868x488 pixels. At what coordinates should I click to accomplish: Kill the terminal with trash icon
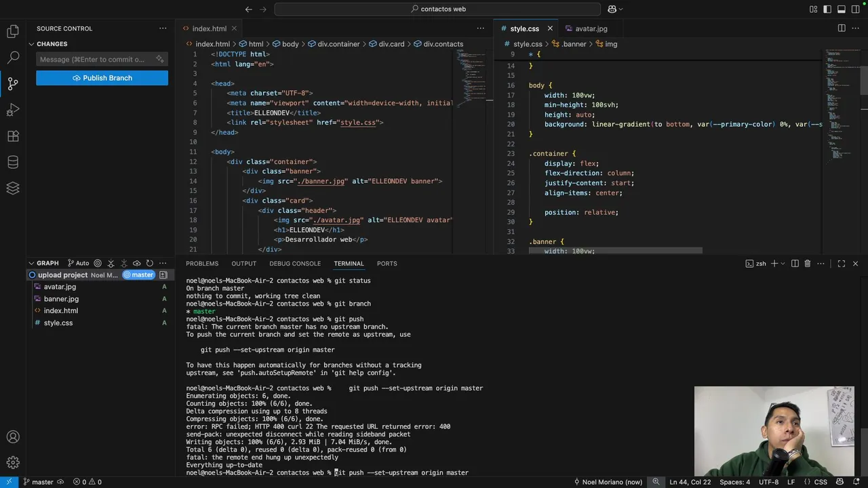(807, 264)
